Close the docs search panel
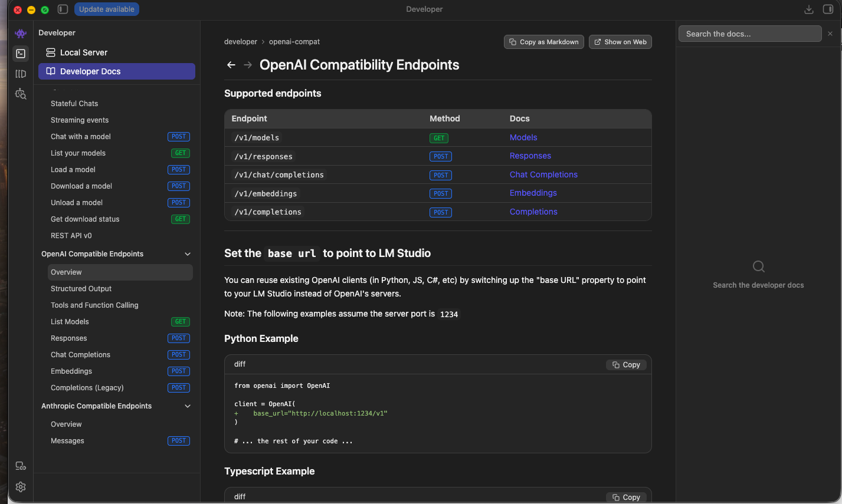This screenshot has width=842, height=504. 830,34
